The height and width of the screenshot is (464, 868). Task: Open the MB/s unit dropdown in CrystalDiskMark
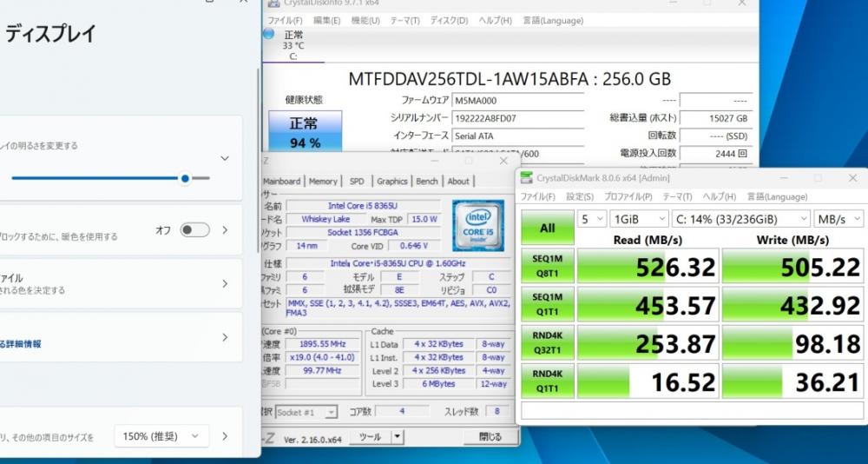[838, 219]
